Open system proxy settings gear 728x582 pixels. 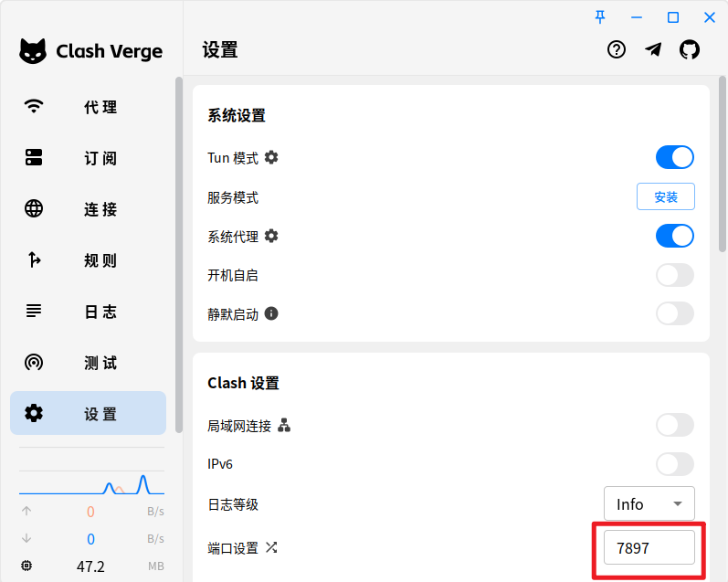click(271, 236)
